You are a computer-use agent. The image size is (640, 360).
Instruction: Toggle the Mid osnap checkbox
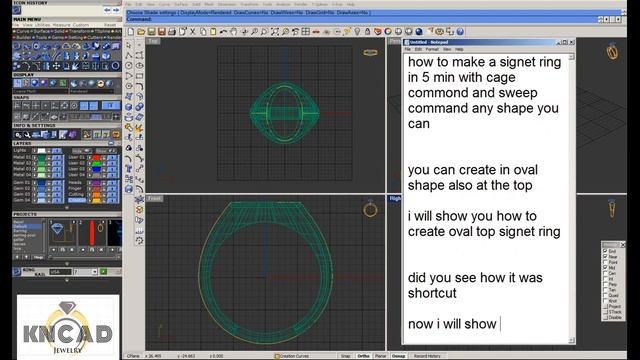[x=605, y=267]
